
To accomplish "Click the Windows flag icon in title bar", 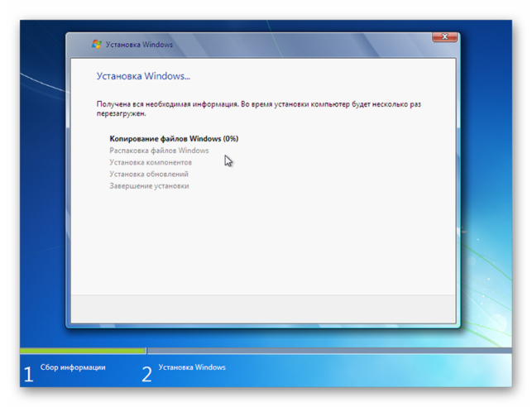I will [x=97, y=45].
